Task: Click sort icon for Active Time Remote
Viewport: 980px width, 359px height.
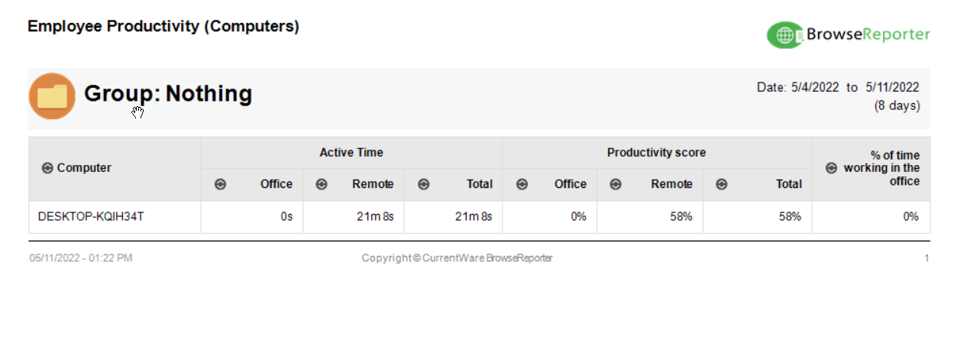Action: pyautogui.click(x=322, y=184)
